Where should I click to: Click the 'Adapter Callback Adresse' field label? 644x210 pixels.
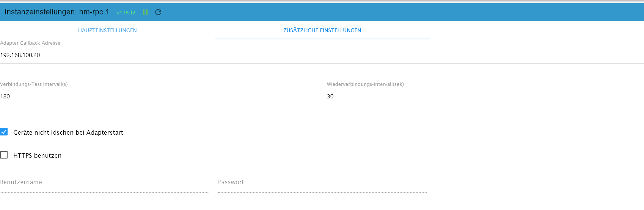[x=30, y=43]
